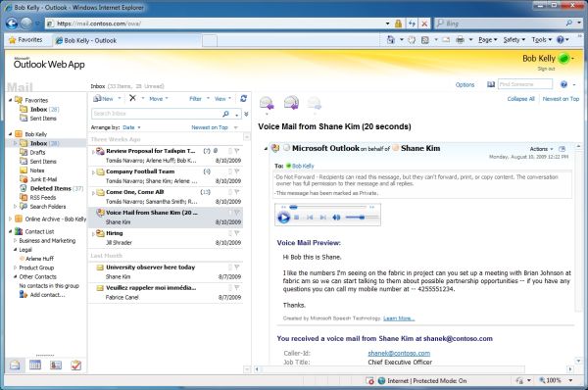Open the IE Tools menu
Viewport: 588px width, 390px height.
pyautogui.click(x=542, y=40)
